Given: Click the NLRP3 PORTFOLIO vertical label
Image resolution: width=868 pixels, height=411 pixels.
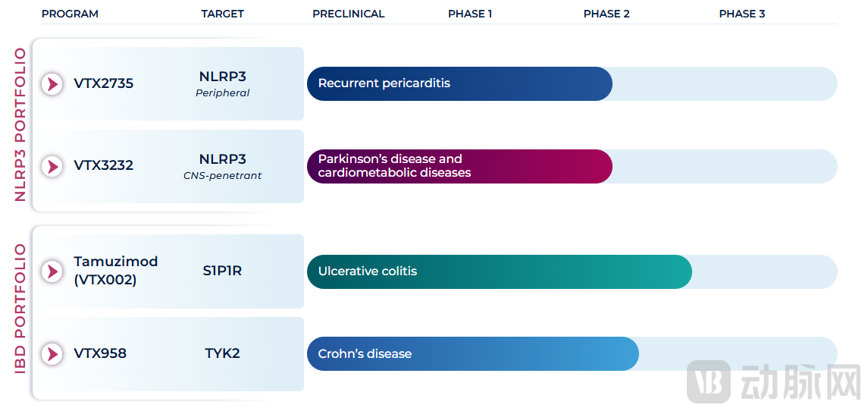Looking at the screenshot, I should coord(20,125).
